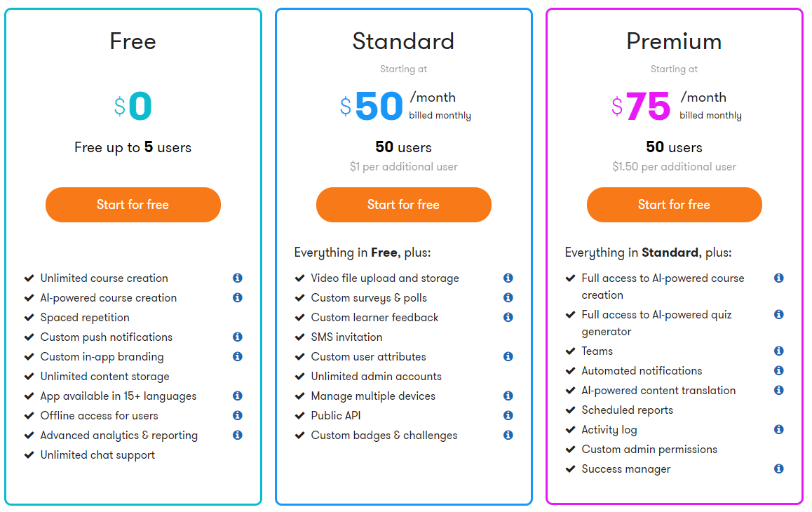812x512 pixels.
Task: Click the Premium plan heading
Action: pyautogui.click(x=674, y=41)
